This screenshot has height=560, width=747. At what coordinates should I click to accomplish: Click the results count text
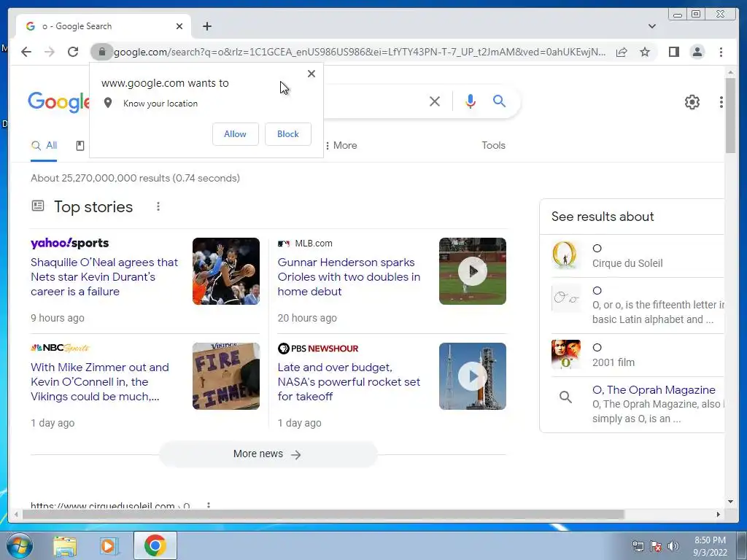coord(135,178)
